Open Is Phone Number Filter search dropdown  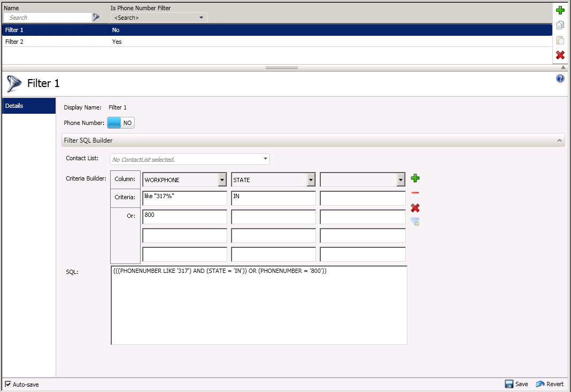coord(159,18)
